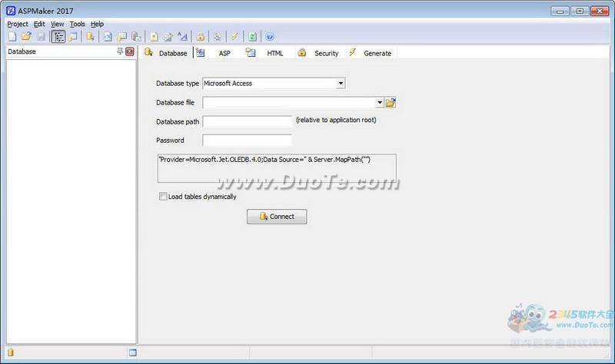Open project using folder toolbar icon
Viewport: 615px width, 364px height.
pyautogui.click(x=26, y=37)
